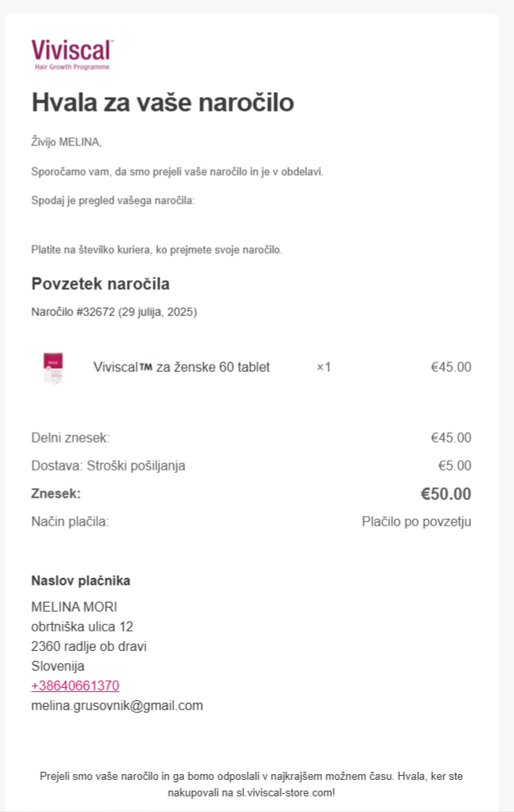Click the Plačilo po povzetju payment method
This screenshot has width=514, height=812.
[416, 521]
